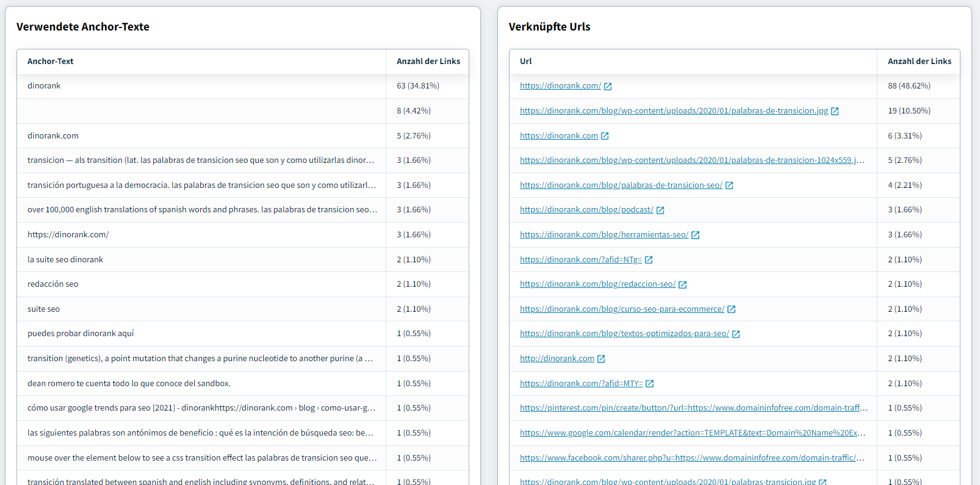Click external icon for textos-optimizados-para-seo URL
The image size is (980, 485).
tap(736, 334)
